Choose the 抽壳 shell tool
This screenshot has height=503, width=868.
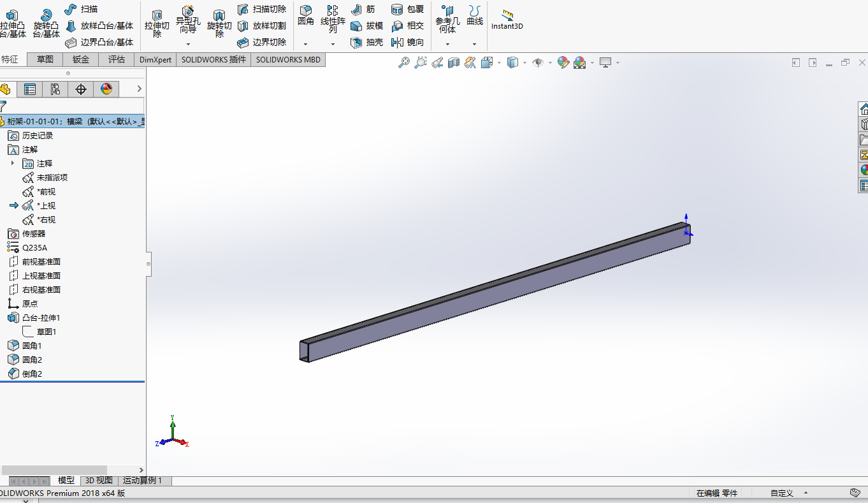coord(367,42)
